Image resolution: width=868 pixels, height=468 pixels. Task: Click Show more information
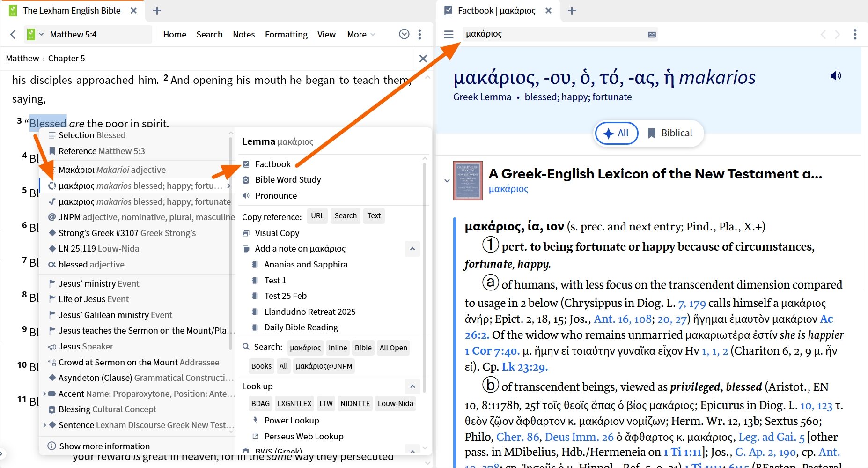tap(99, 446)
